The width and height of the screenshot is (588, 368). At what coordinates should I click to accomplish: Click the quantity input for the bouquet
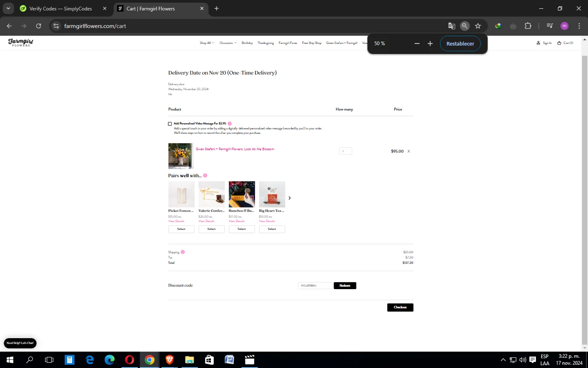pos(345,151)
